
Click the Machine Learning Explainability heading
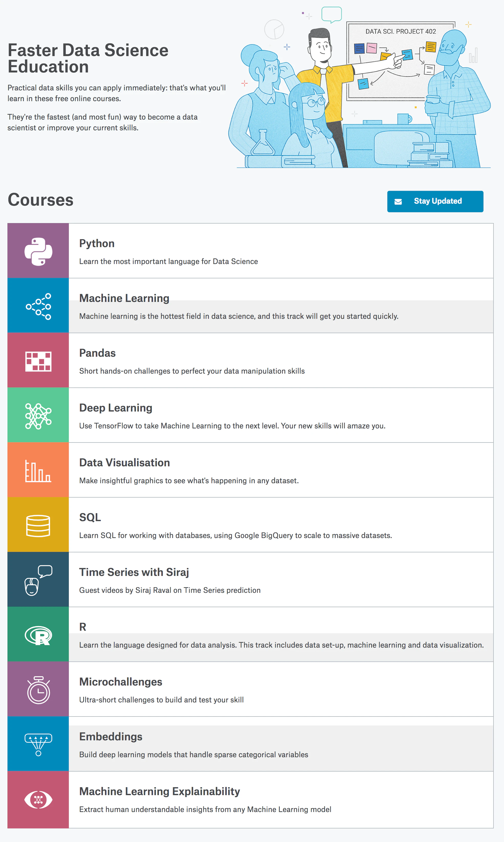pyautogui.click(x=159, y=791)
